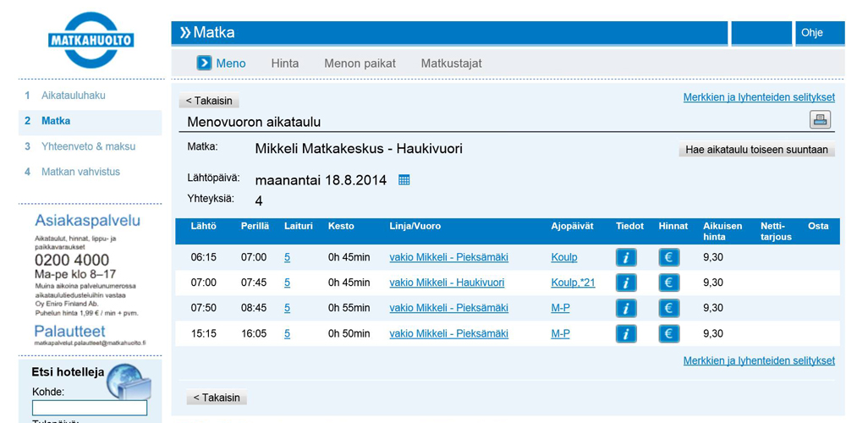Click the Menovuoron aikataulu heading
Screen dimensions: 868x423
coord(254,122)
